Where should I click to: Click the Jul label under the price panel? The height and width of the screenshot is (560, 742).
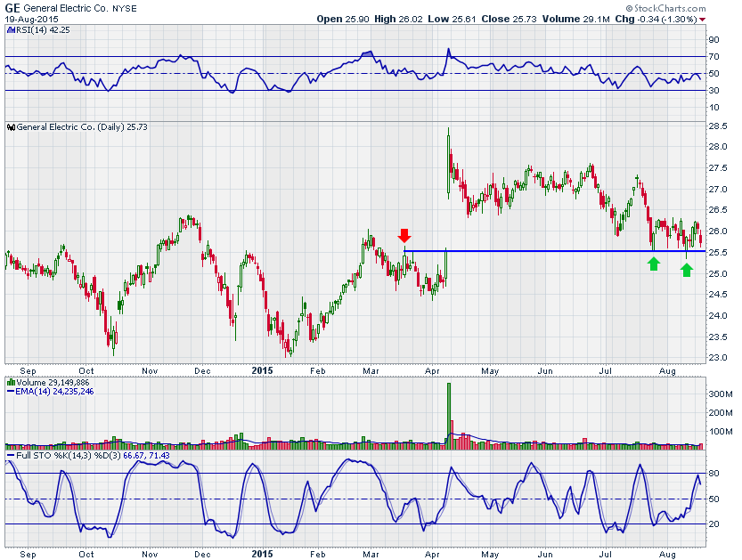(605, 370)
